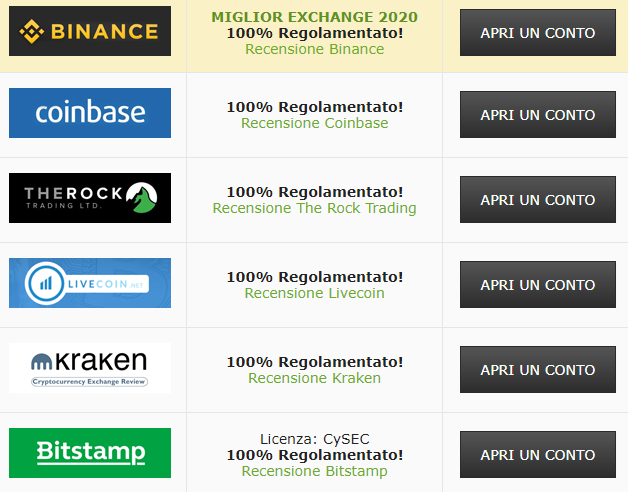Click the Miglior Exchange 2020 heading
This screenshot has width=628, height=492.
(314, 17)
